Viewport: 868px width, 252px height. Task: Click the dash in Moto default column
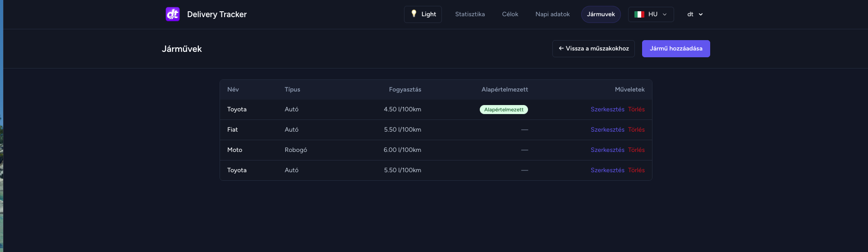coord(524,150)
